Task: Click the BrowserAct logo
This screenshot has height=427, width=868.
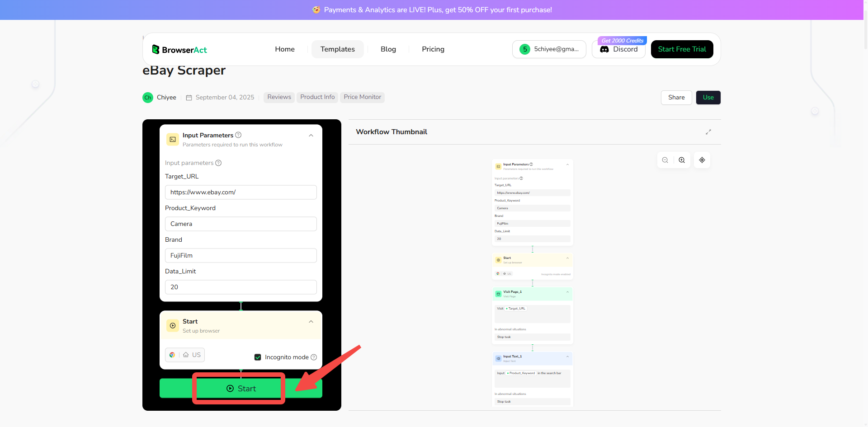Action: 179,50
